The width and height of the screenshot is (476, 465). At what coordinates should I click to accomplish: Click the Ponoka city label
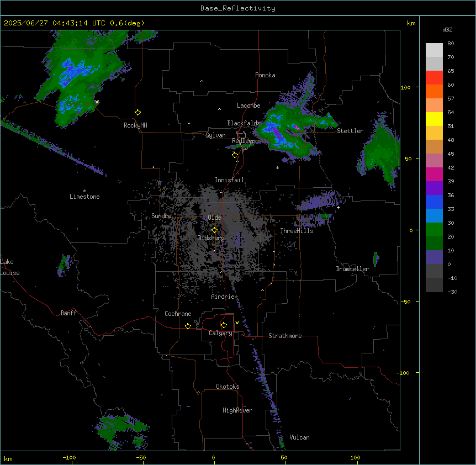click(265, 75)
